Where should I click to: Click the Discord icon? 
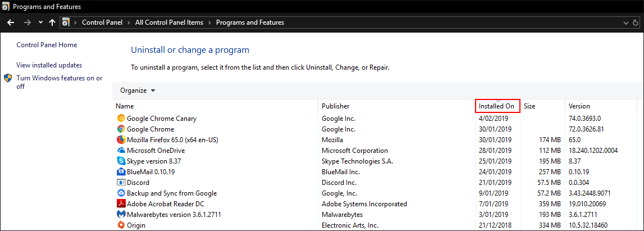pos(121,183)
